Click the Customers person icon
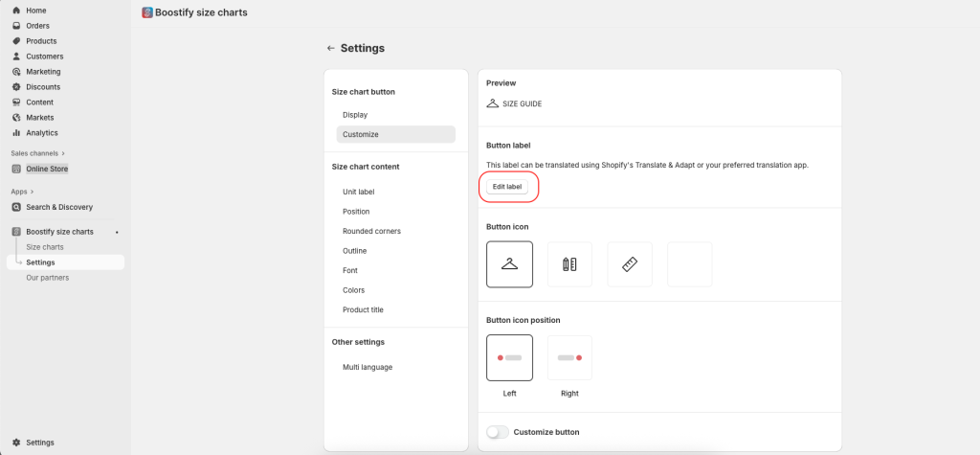 16,57
